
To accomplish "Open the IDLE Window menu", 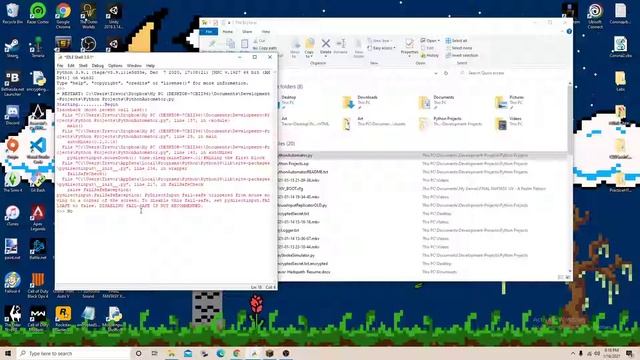I will click(134, 65).
